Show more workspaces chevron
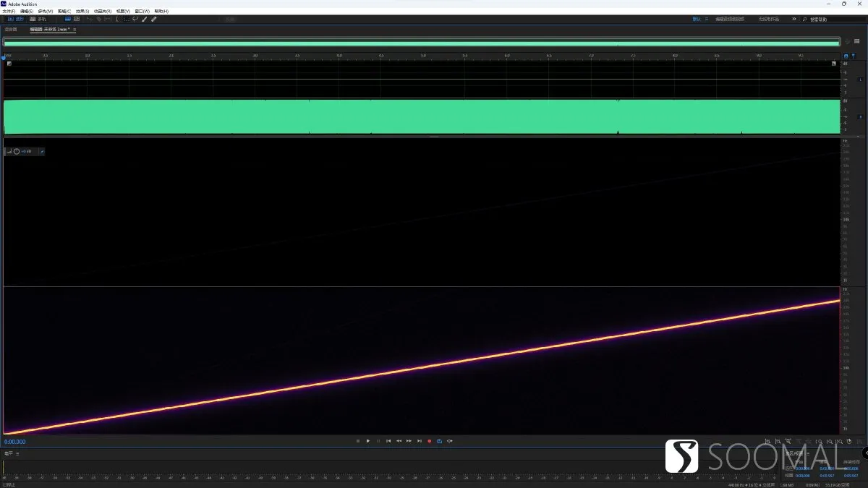 point(793,19)
